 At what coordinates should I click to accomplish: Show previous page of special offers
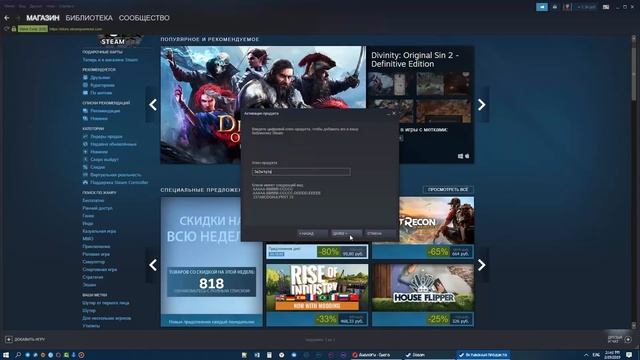tap(153, 265)
